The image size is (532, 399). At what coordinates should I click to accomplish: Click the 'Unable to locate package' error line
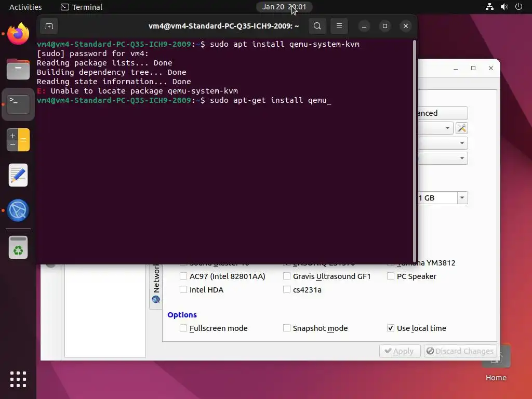pyautogui.click(x=137, y=91)
